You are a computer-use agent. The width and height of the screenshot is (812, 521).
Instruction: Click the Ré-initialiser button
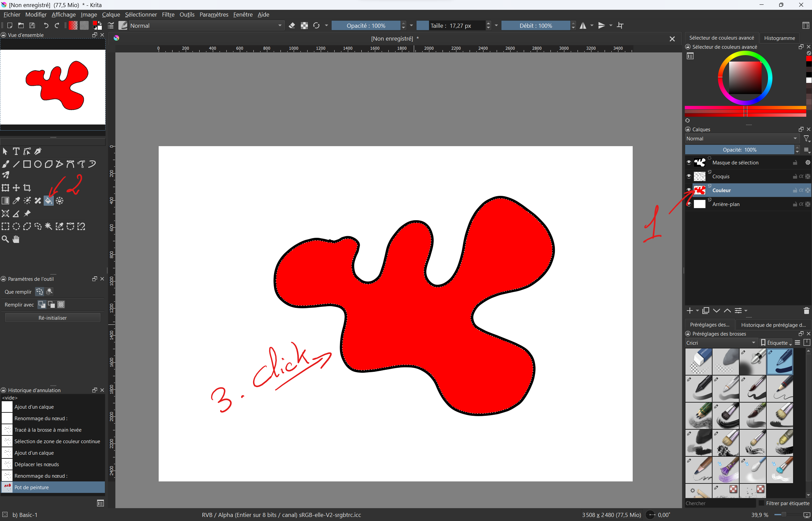pos(52,318)
